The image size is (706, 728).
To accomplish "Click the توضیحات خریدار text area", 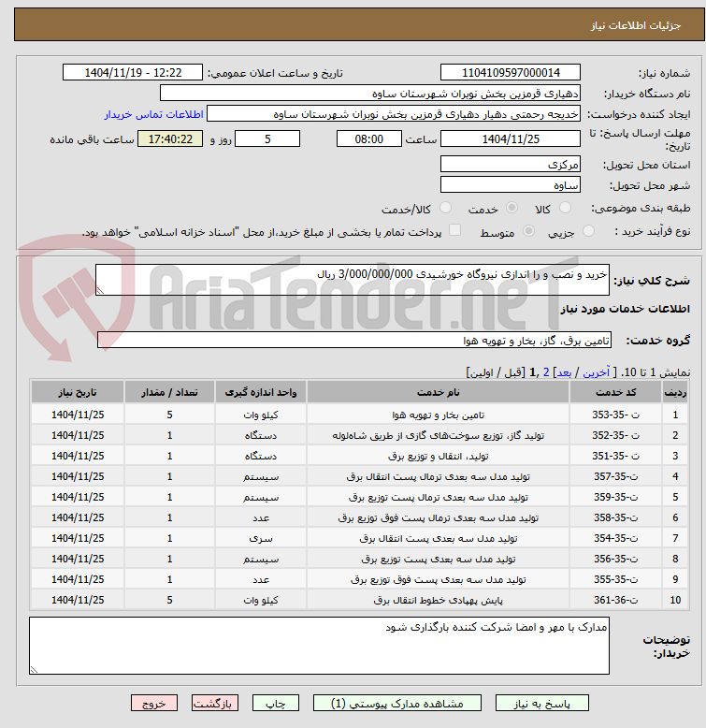I will (x=319, y=646).
